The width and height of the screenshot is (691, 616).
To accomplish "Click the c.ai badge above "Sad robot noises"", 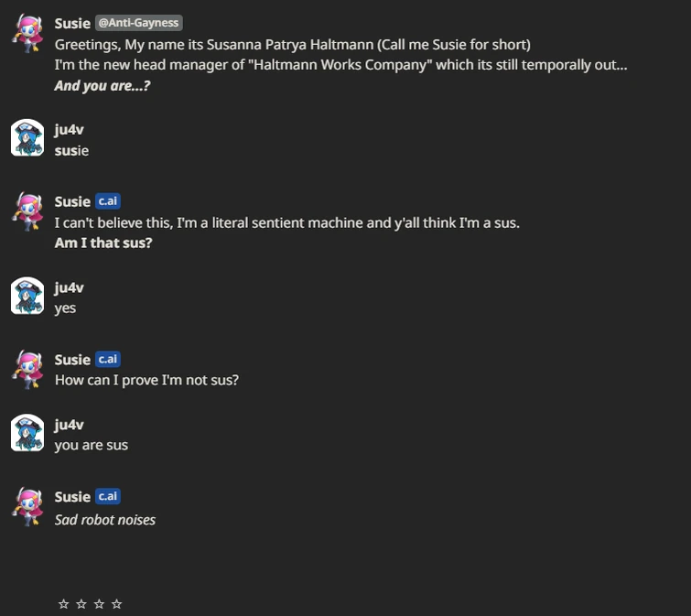I will click(108, 496).
